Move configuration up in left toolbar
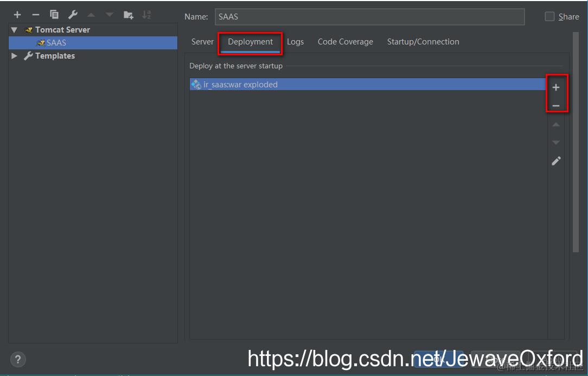Viewport: 588px width, 376px height. point(91,15)
